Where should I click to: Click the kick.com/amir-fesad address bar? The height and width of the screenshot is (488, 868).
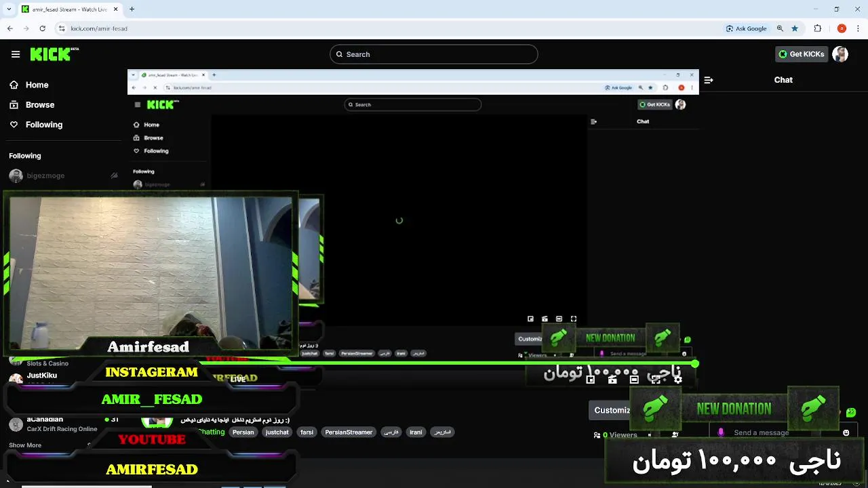click(x=99, y=28)
